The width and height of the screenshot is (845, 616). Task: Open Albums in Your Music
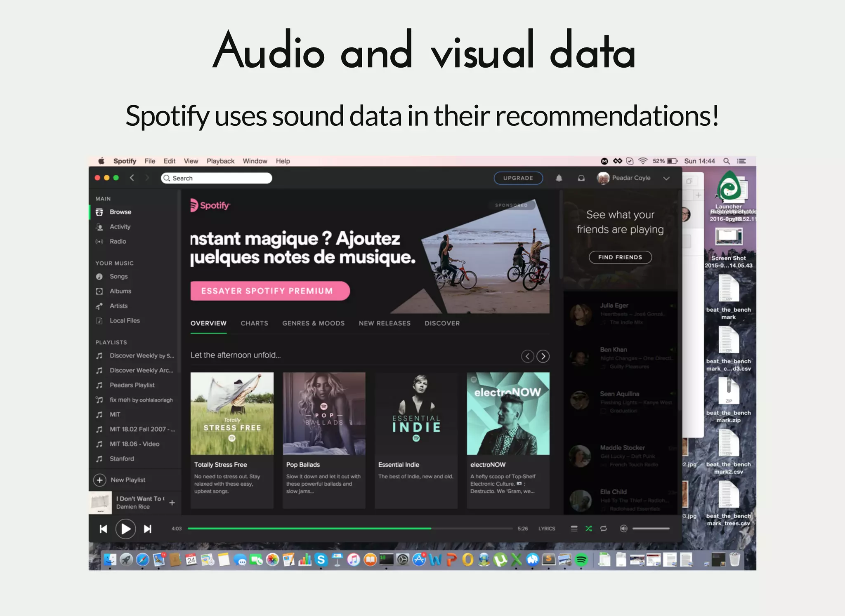point(120,291)
